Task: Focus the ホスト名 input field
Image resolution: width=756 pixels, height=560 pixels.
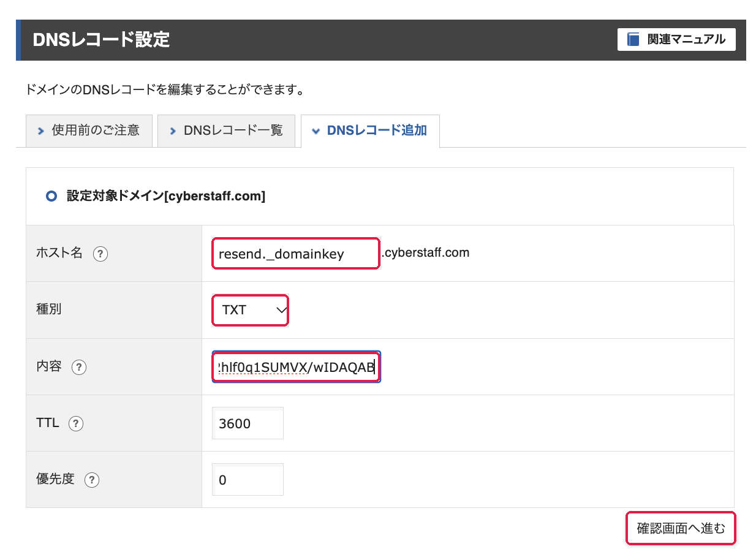Action: tap(296, 254)
